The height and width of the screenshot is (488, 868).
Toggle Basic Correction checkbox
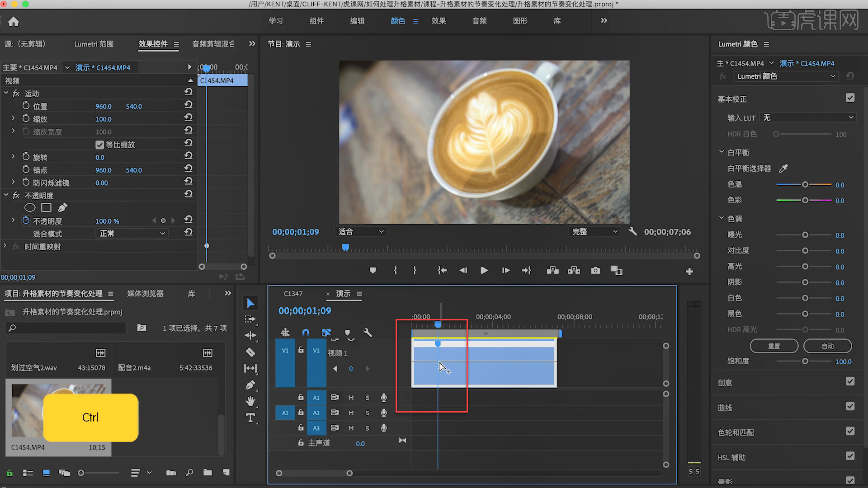[x=850, y=98]
